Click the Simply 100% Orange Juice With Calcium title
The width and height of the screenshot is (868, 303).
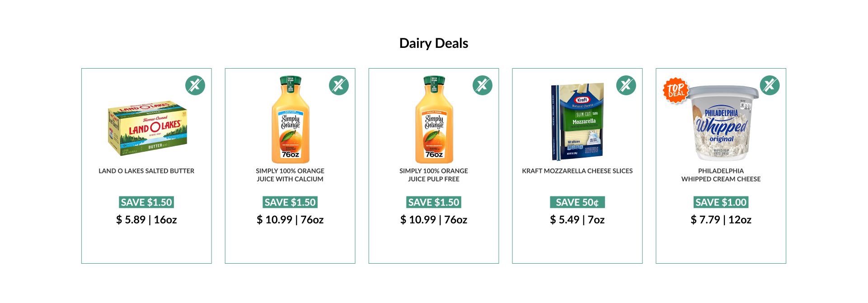290,175
